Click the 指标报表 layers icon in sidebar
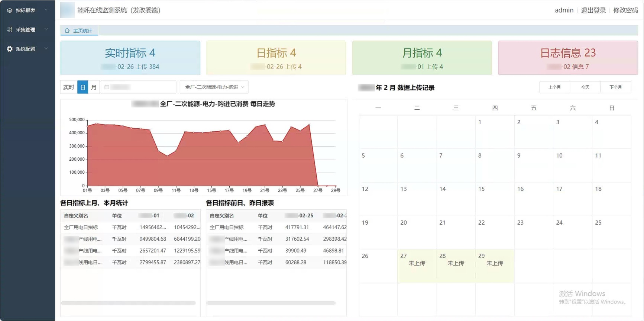Image resolution: width=644 pixels, height=321 pixels. tap(10, 10)
